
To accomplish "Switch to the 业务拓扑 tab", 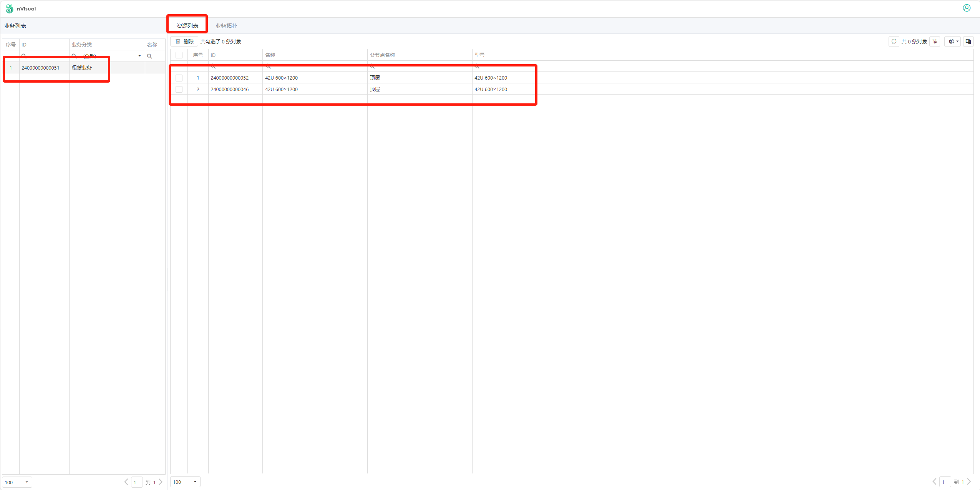I will tap(226, 26).
